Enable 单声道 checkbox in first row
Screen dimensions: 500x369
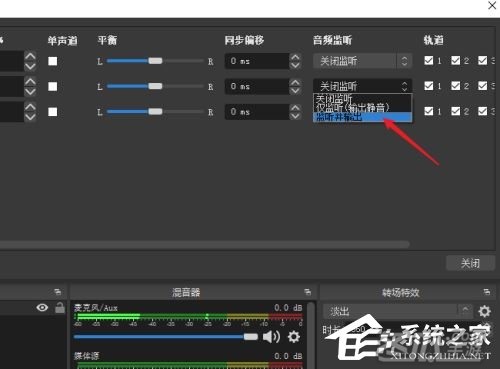click(52, 61)
